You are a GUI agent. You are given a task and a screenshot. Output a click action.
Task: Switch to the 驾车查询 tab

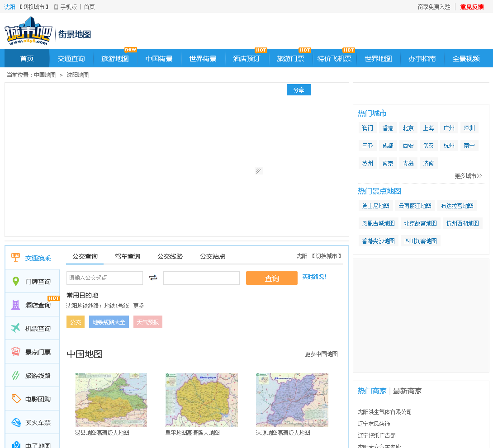point(127,256)
